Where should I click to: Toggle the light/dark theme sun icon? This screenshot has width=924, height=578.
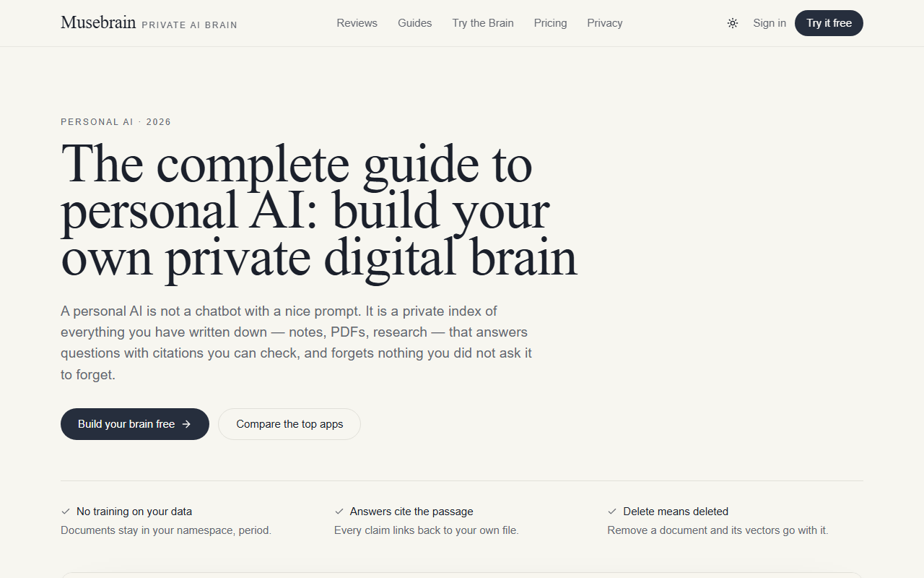(733, 23)
